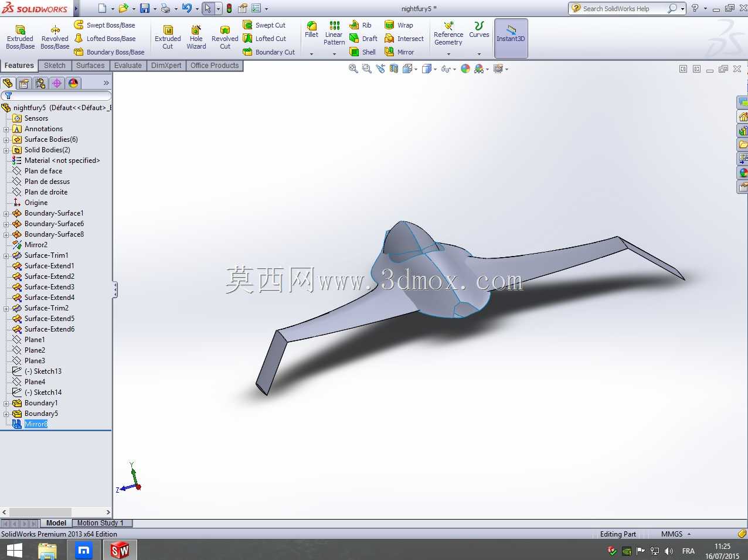Viewport: 748px width, 560px height.
Task: Open the Curves dropdown arrow
Action: pos(479,54)
